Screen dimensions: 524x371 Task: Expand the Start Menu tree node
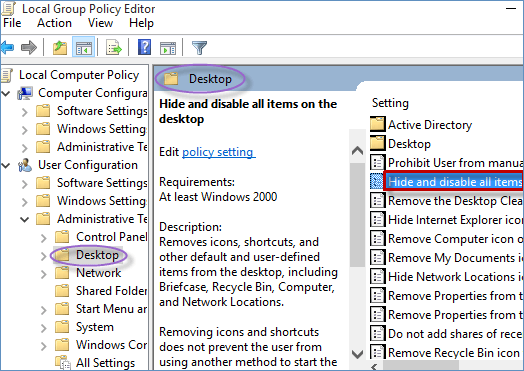[43, 310]
